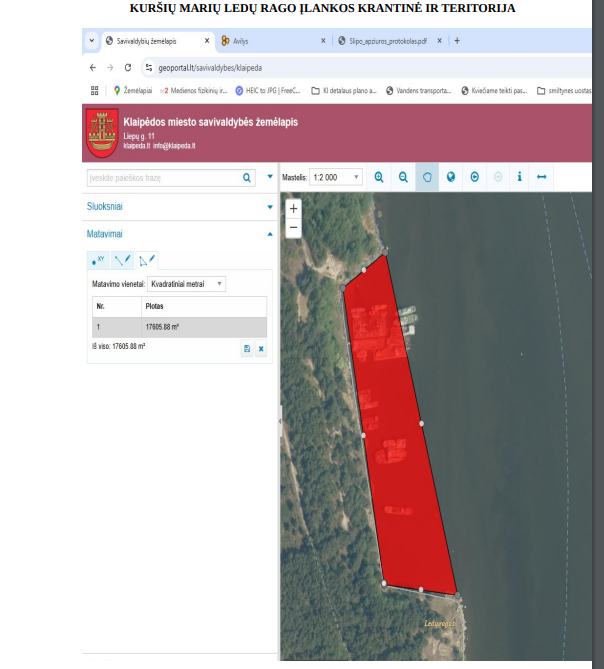Click the horizontal double-arrow toolbar icon
This screenshot has height=669, width=604.
(x=542, y=177)
